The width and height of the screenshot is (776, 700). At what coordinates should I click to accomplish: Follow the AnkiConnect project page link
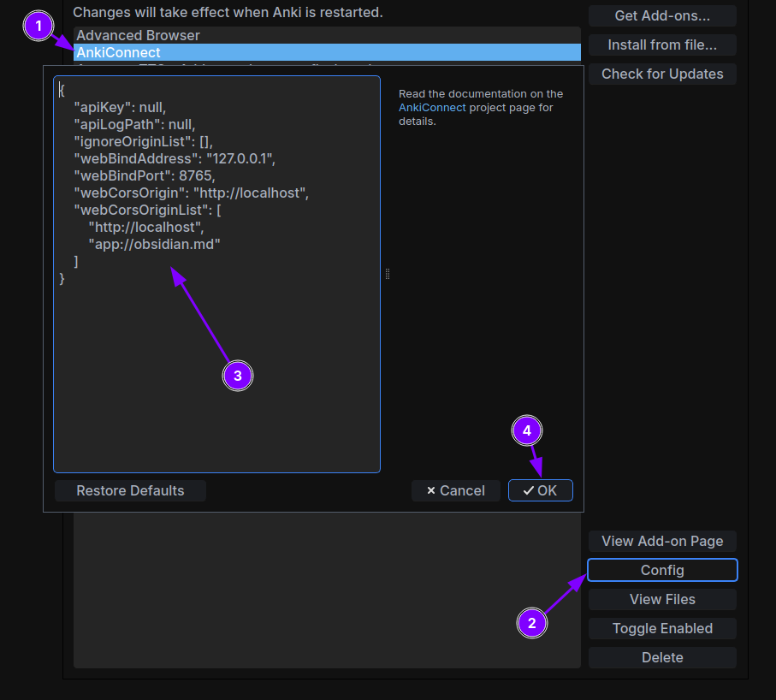432,108
